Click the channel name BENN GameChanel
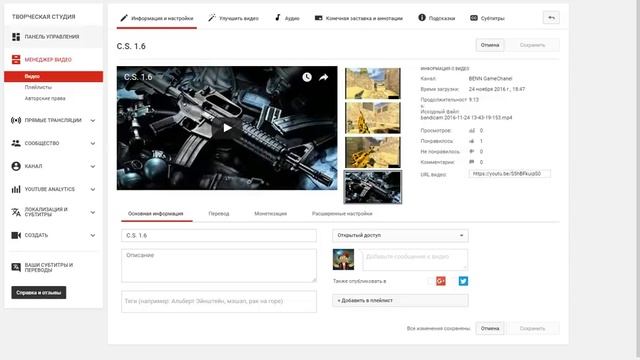 tap(490, 78)
